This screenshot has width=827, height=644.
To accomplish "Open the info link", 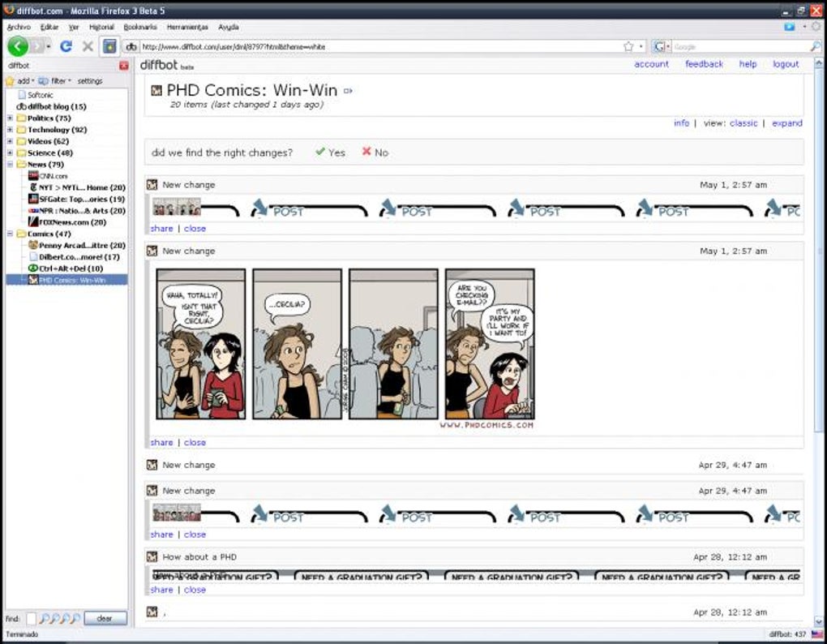I will tap(681, 123).
